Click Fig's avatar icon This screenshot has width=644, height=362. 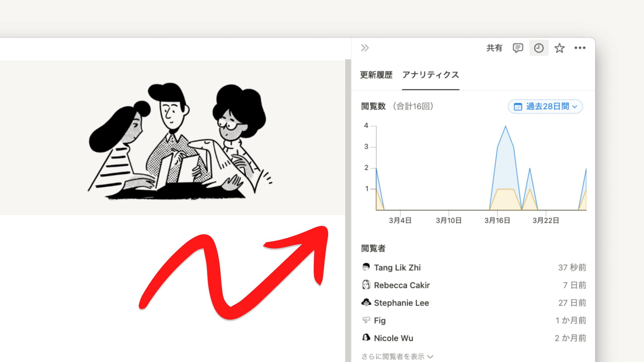pyautogui.click(x=366, y=320)
